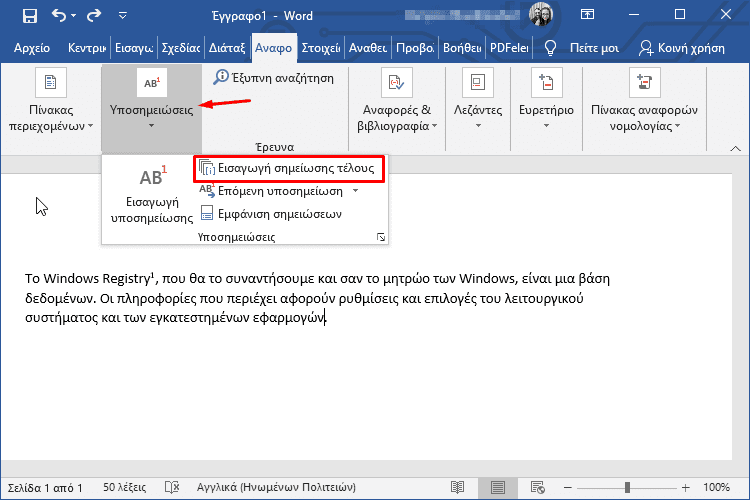Click the zoom slider handle
Screen dimensions: 750x500
coord(627,488)
